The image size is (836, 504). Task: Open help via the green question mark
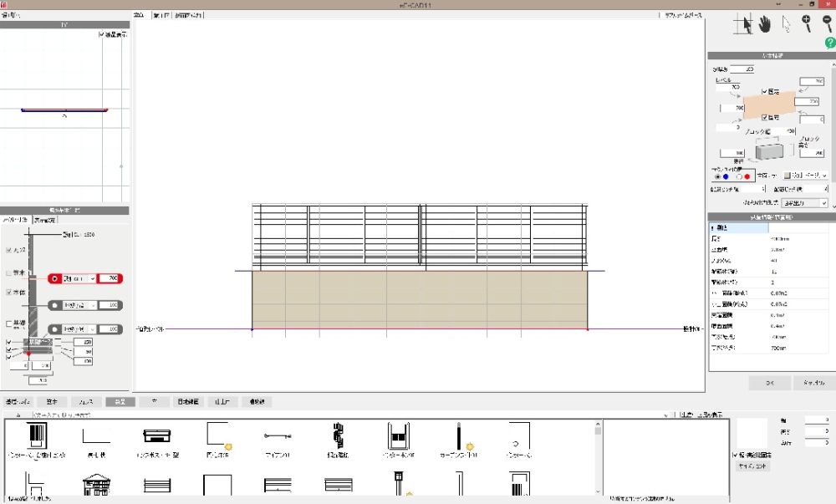[x=830, y=43]
